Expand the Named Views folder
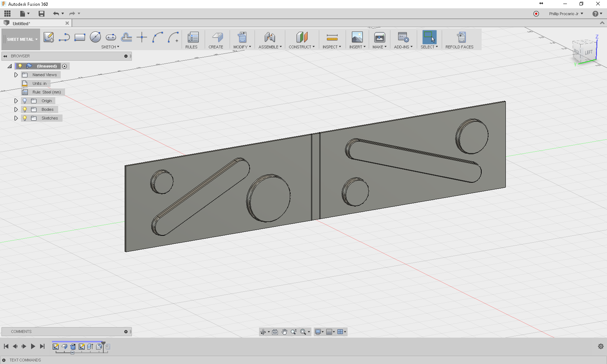 tap(16, 75)
